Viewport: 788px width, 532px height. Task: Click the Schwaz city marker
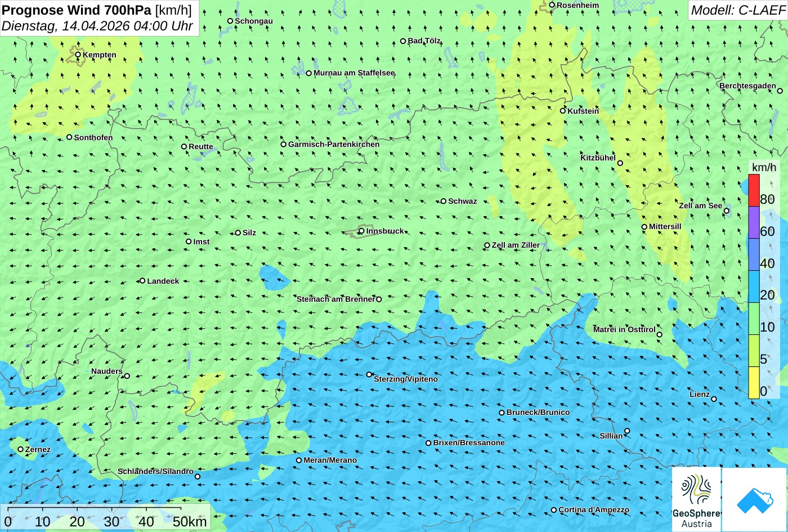[x=444, y=201]
